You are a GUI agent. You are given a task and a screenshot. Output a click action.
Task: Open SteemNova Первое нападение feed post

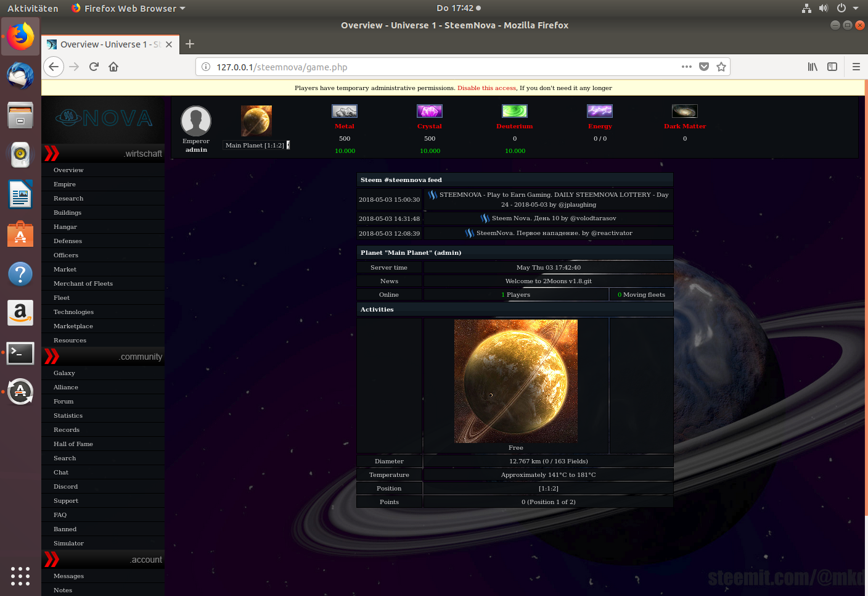(549, 233)
